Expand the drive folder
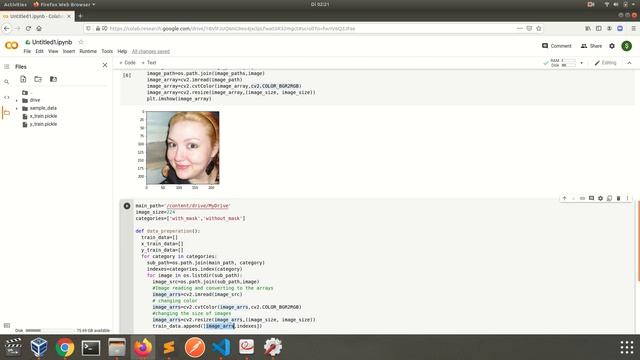The height and width of the screenshot is (360, 640). [17, 100]
